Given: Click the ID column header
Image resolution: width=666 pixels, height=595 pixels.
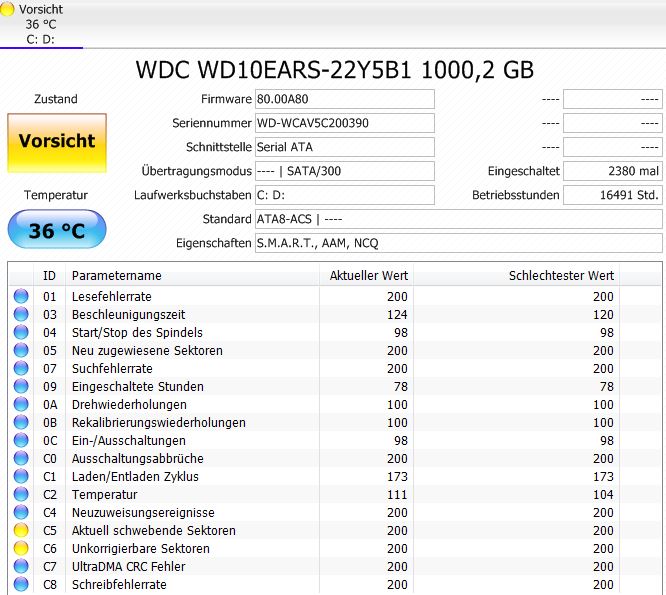Looking at the screenshot, I should pos(49,276).
